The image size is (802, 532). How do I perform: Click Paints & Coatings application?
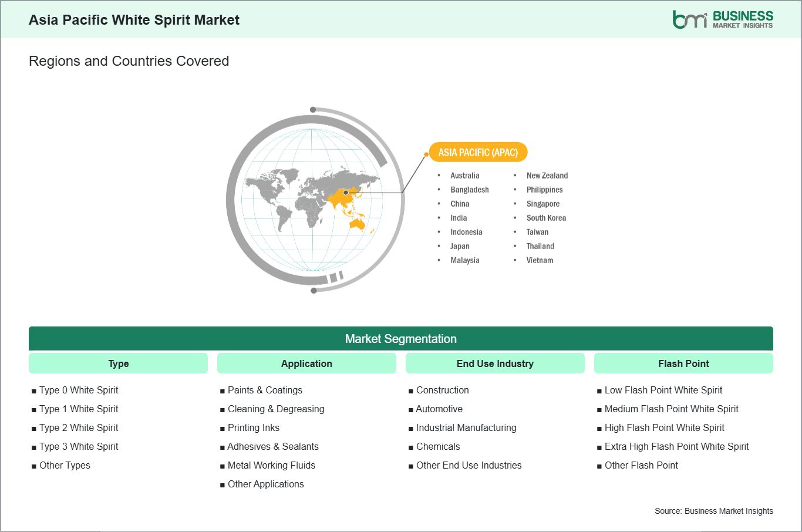pos(265,390)
